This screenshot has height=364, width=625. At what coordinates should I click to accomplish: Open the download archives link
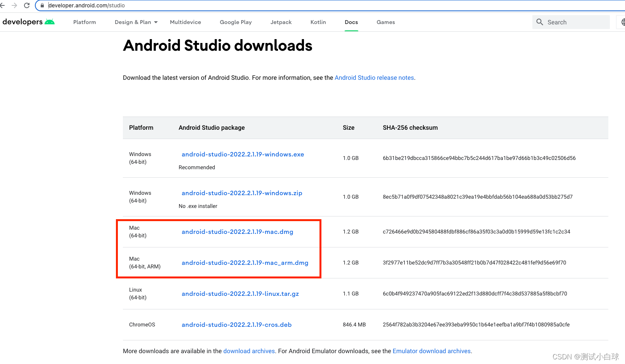click(x=249, y=351)
